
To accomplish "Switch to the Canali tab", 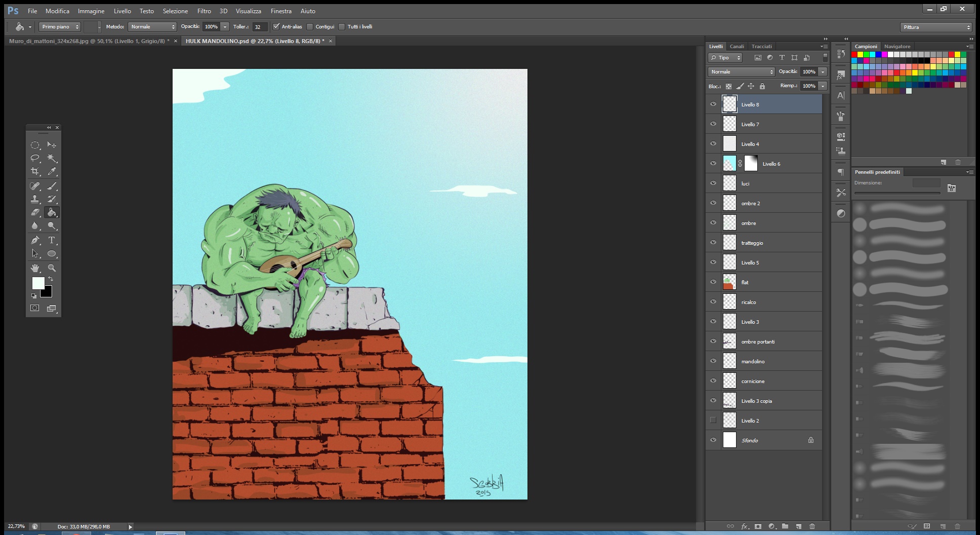I will (737, 46).
